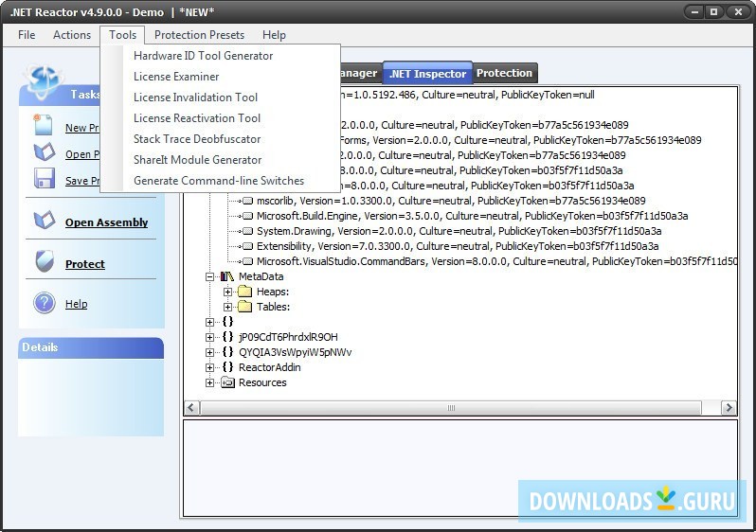The height and width of the screenshot is (532, 756).
Task: Open the File menu
Action: click(x=27, y=35)
